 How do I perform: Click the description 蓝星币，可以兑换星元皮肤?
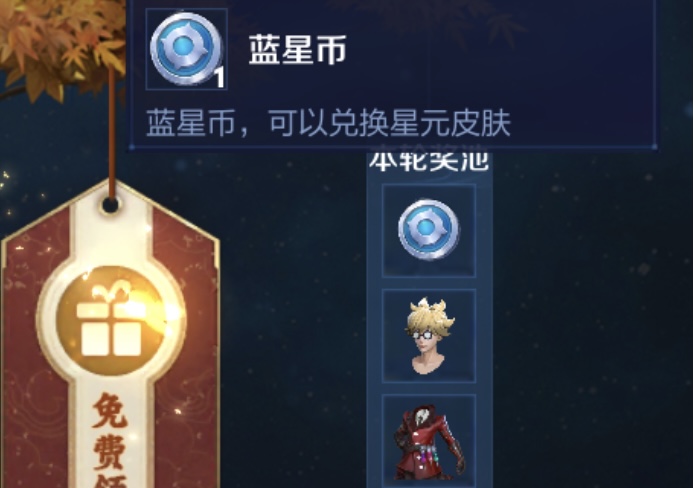coord(328,123)
